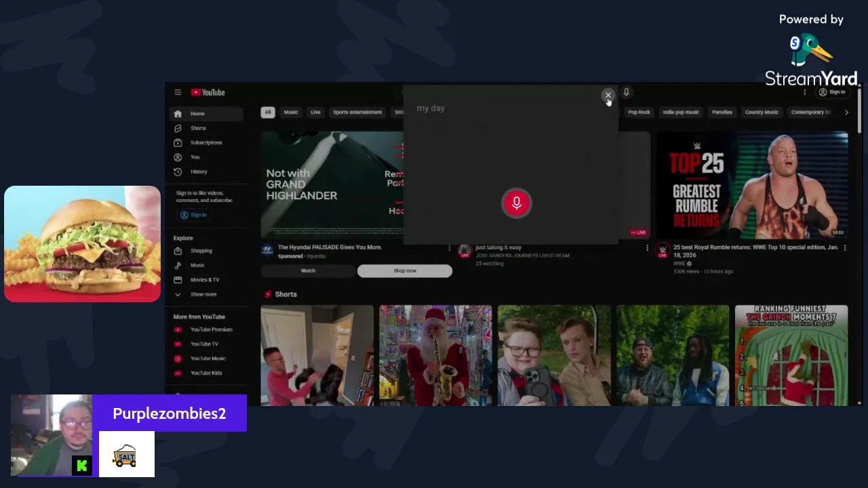Open Home in the sidebar
Screen dimensions: 868x488
click(206, 114)
